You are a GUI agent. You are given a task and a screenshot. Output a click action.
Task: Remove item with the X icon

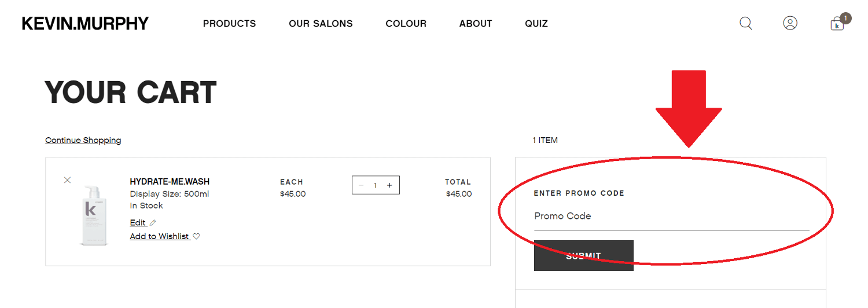[67, 180]
